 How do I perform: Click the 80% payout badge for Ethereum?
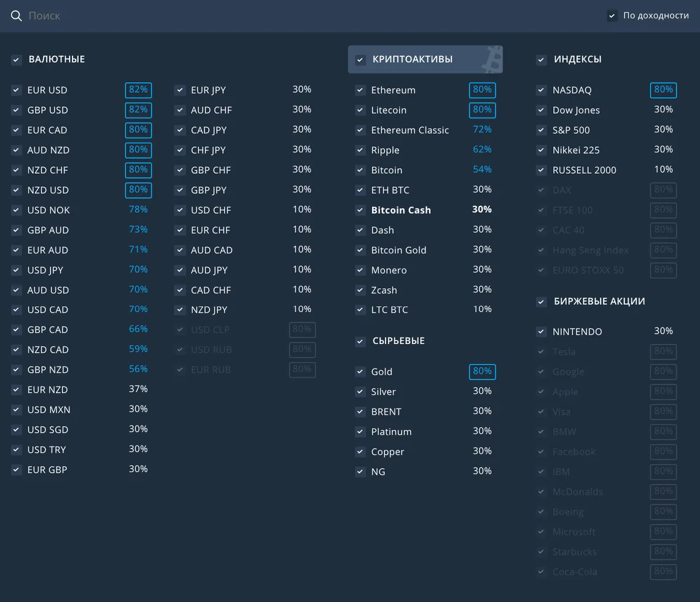tap(482, 90)
